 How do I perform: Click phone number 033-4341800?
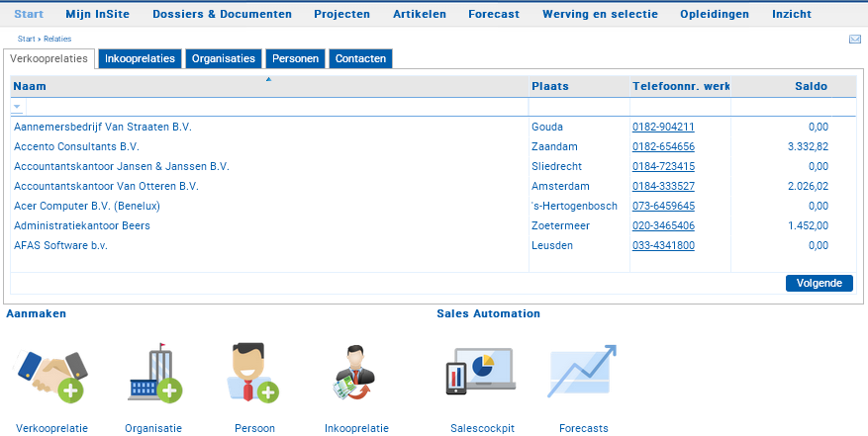pyautogui.click(x=663, y=245)
